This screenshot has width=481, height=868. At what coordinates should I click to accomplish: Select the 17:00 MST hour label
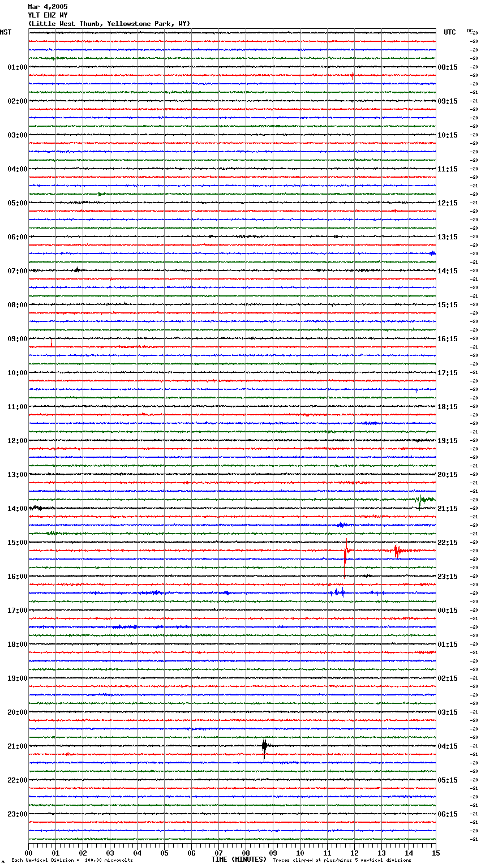pos(17,611)
